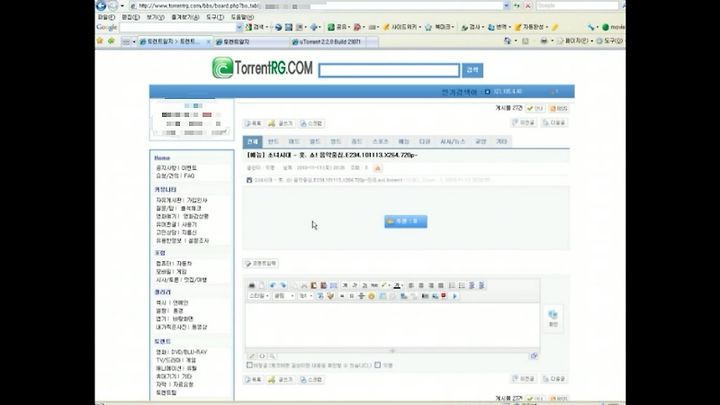Open the recent pages dropdown beside forward button

[x=122, y=6]
